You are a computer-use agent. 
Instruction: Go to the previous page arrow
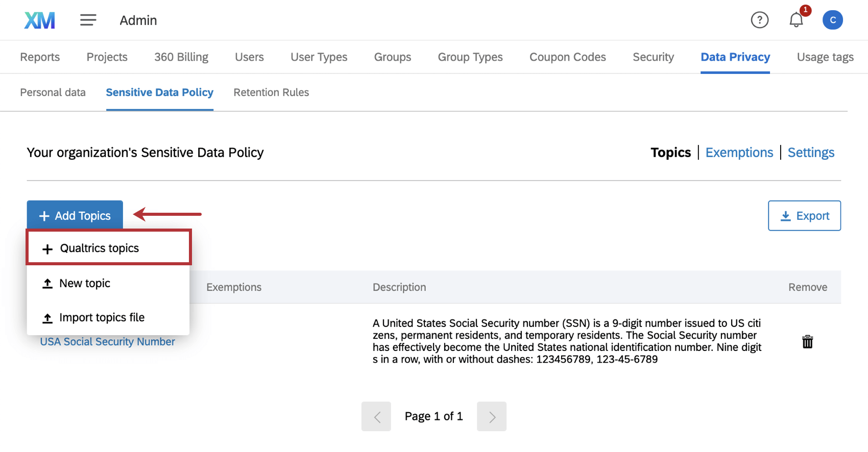376,417
